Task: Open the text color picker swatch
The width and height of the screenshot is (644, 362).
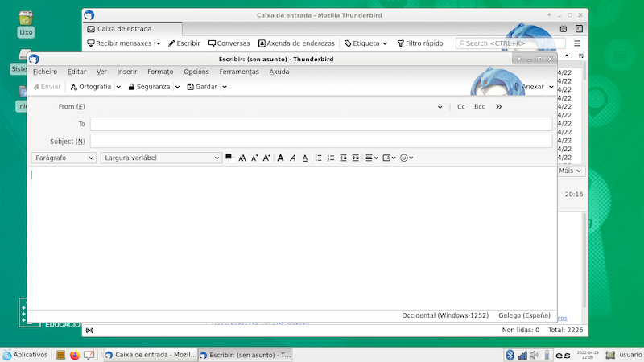Action: pos(229,158)
